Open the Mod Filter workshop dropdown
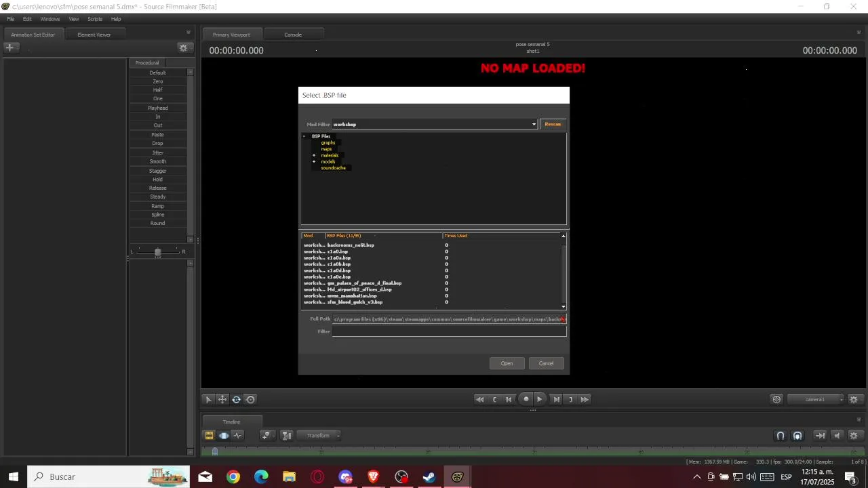 tap(435, 124)
